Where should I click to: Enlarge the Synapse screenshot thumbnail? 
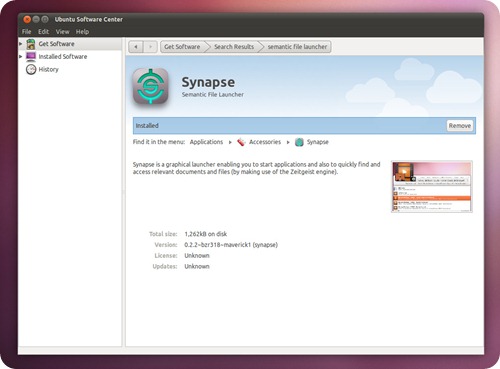coord(432,186)
